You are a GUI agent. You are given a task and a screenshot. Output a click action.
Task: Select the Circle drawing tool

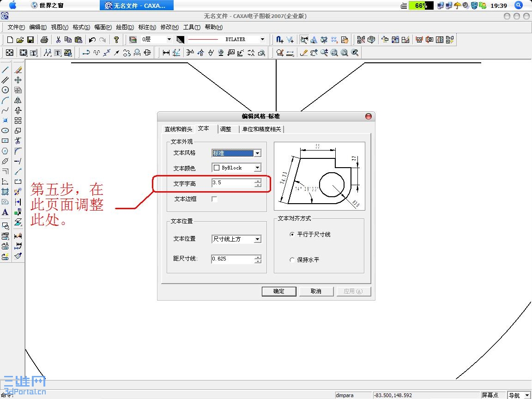(x=5, y=90)
